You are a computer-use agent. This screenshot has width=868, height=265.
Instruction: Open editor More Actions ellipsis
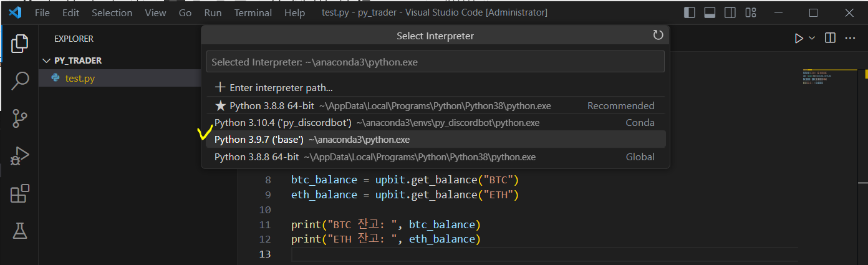850,39
